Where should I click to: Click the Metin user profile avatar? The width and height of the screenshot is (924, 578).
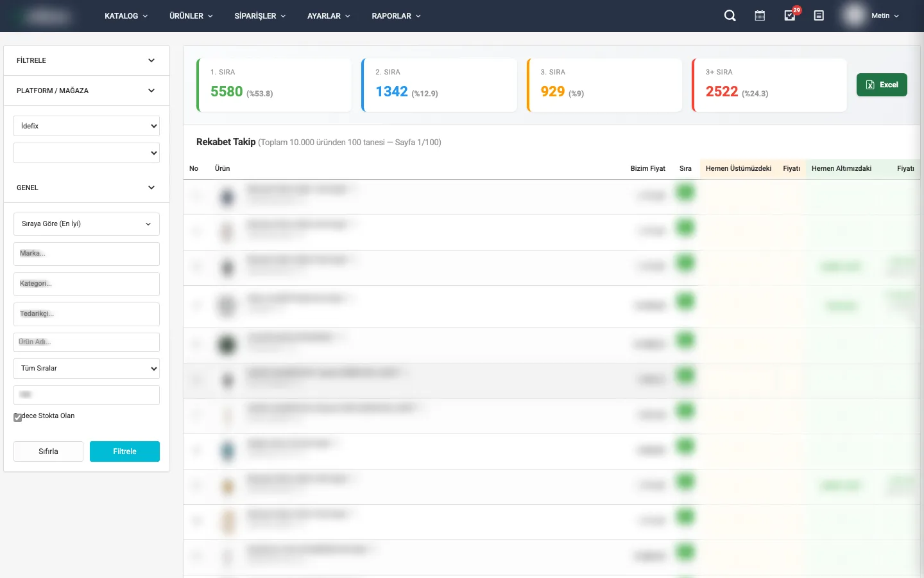pyautogui.click(x=854, y=16)
